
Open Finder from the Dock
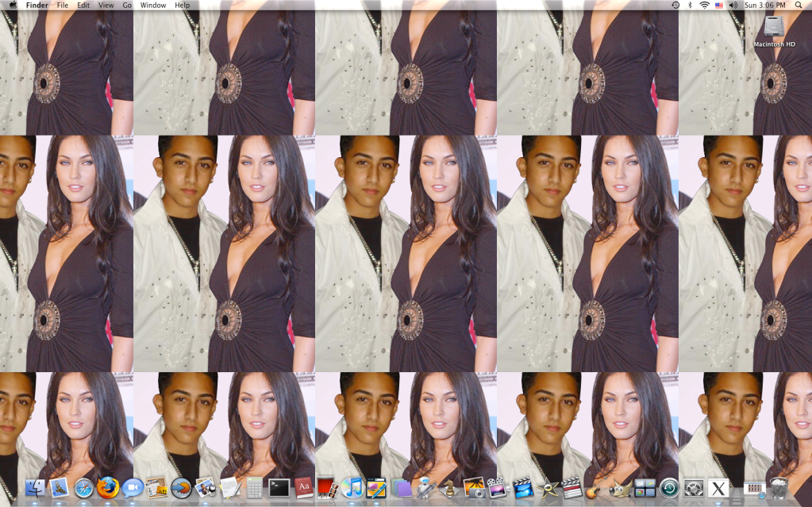click(35, 488)
